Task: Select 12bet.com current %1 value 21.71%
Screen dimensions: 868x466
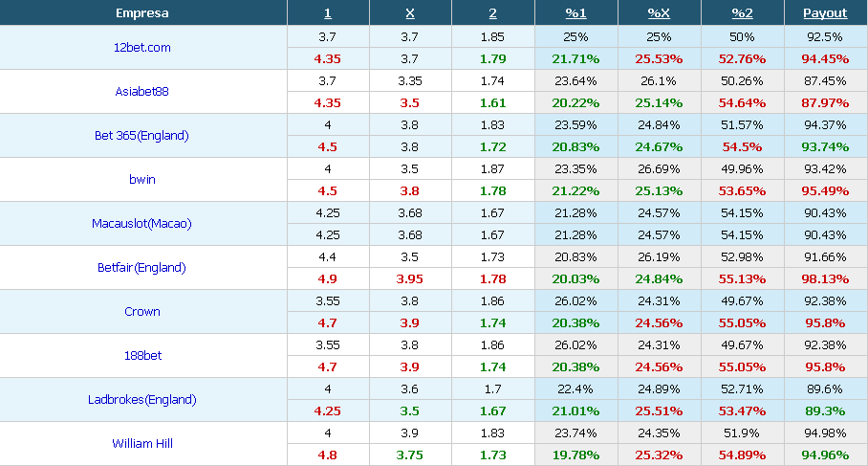Action: click(x=575, y=58)
